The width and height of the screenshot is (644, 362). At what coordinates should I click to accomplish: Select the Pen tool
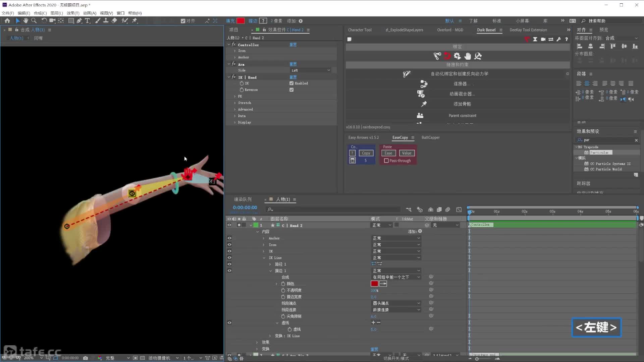coord(79,21)
